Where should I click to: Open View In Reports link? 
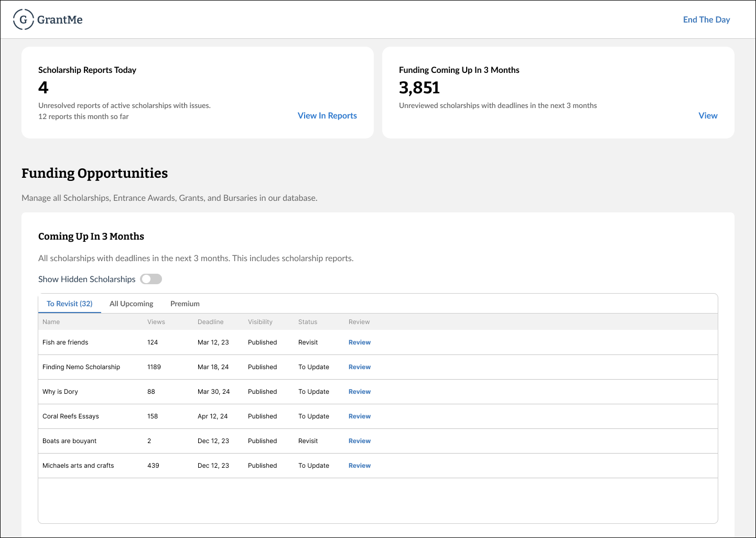click(327, 115)
